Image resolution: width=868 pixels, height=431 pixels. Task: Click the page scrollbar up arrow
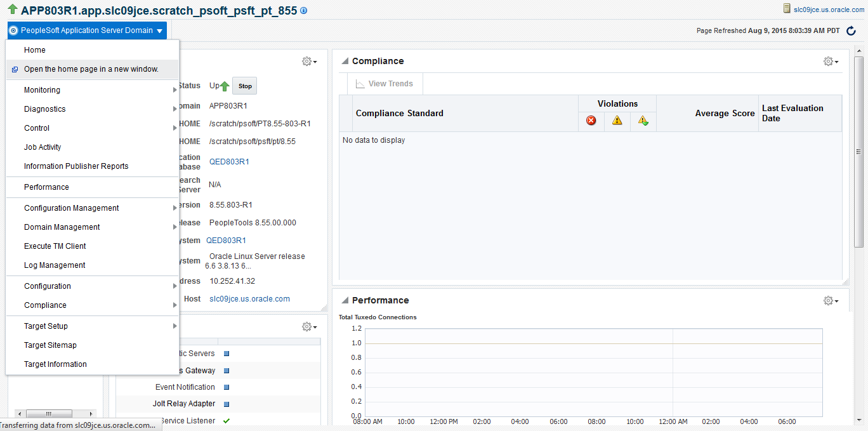click(859, 51)
